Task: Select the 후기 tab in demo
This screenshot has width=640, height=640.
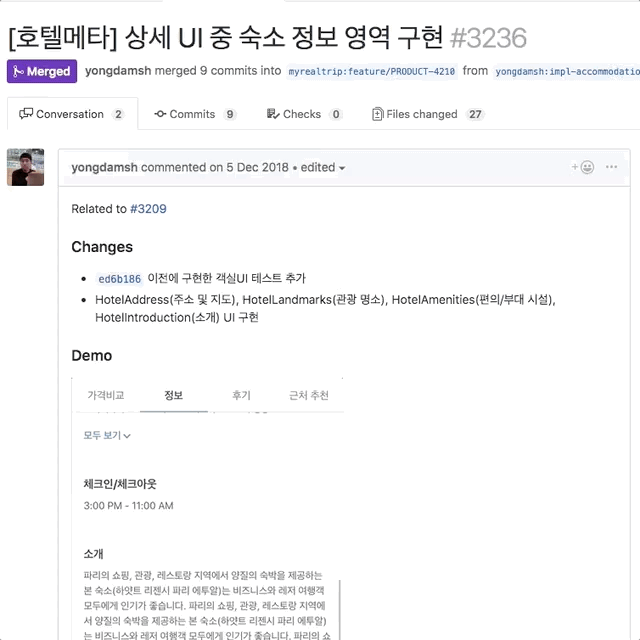Action: point(241,396)
